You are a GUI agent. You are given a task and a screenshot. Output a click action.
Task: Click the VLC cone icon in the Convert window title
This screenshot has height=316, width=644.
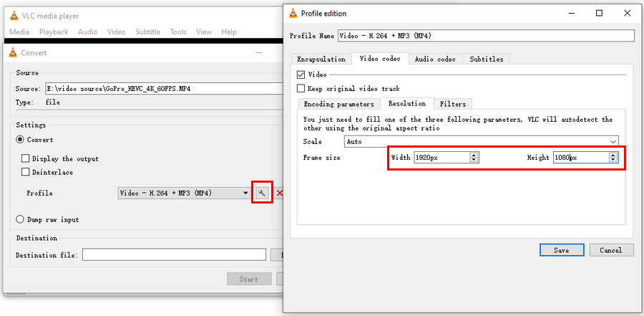tap(13, 53)
